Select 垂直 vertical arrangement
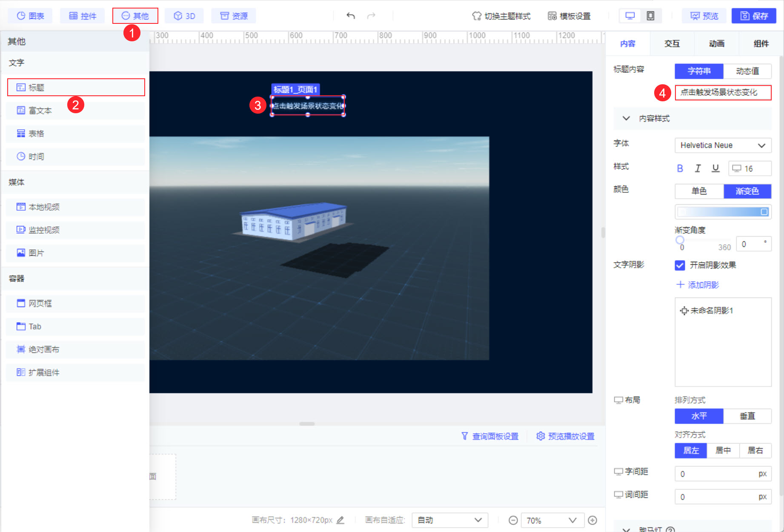Viewport: 784px width, 532px height. [x=747, y=416]
